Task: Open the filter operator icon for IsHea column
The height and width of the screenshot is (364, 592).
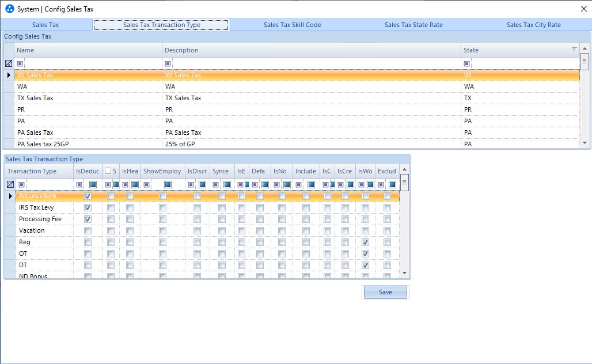Action: [x=125, y=184]
